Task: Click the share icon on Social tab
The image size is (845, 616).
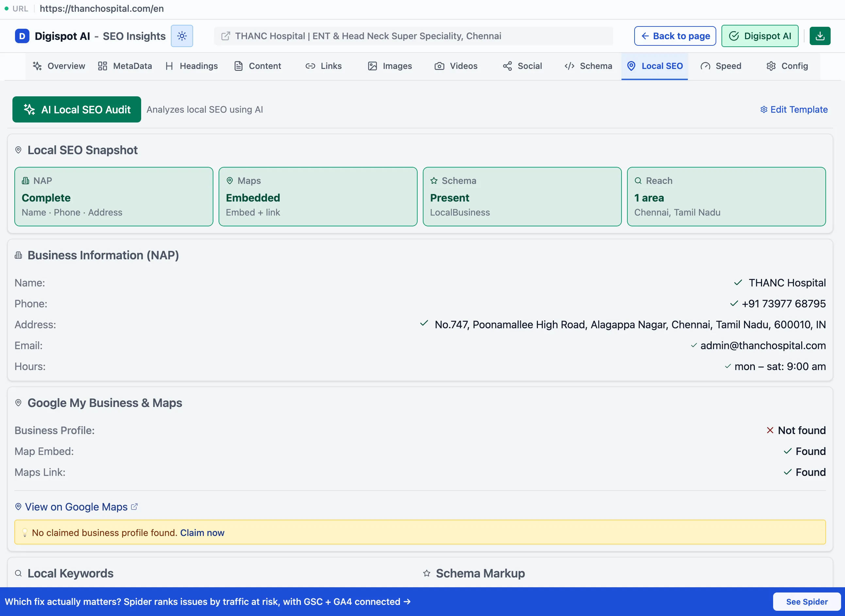Action: pyautogui.click(x=507, y=66)
